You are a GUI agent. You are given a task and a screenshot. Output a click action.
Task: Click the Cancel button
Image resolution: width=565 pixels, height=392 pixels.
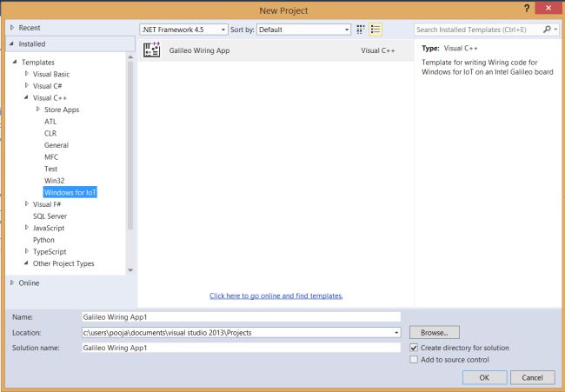pos(533,377)
